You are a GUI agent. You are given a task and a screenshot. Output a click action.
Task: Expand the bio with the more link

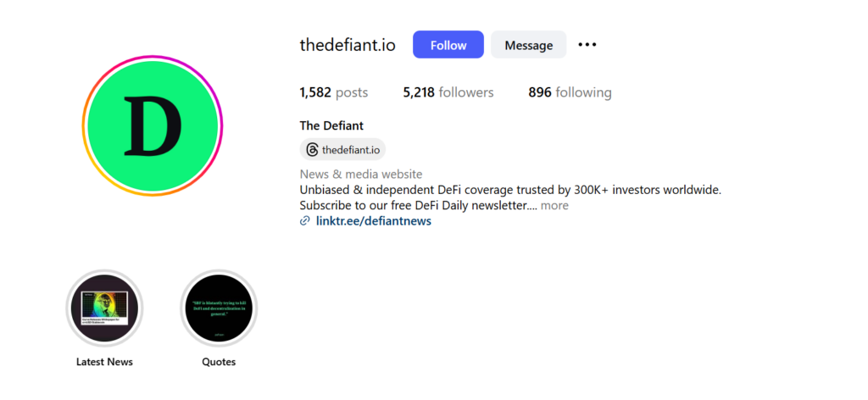pyautogui.click(x=554, y=206)
